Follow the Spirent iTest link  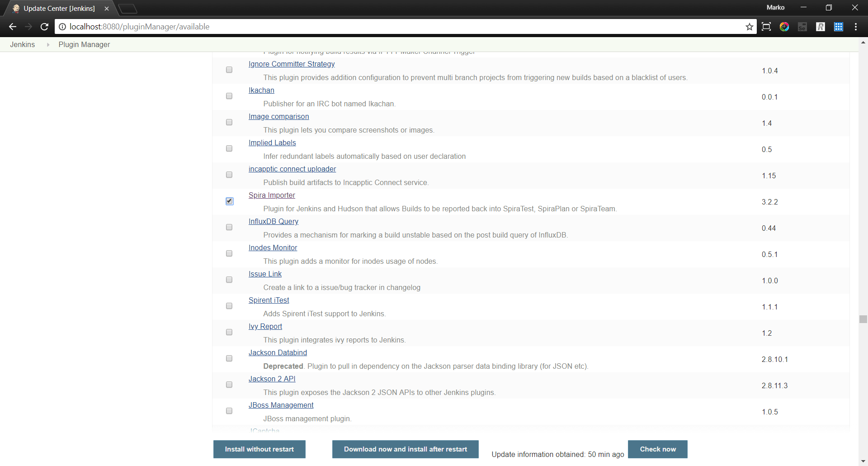pyautogui.click(x=269, y=300)
